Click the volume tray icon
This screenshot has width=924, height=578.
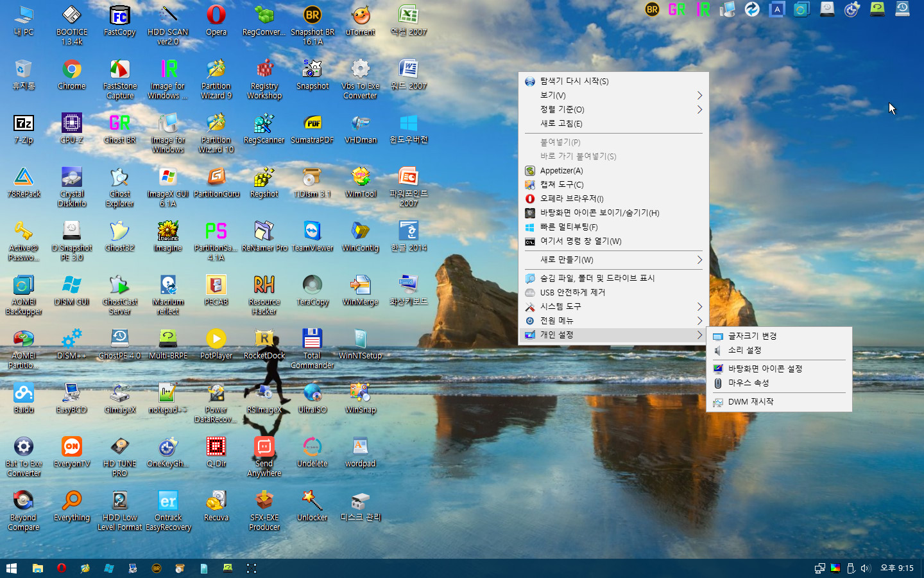[866, 568]
